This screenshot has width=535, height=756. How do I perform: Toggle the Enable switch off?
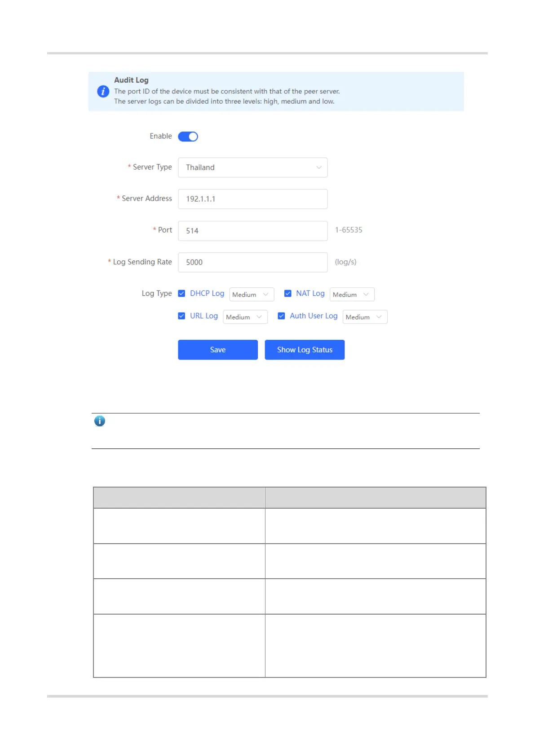pyautogui.click(x=188, y=136)
